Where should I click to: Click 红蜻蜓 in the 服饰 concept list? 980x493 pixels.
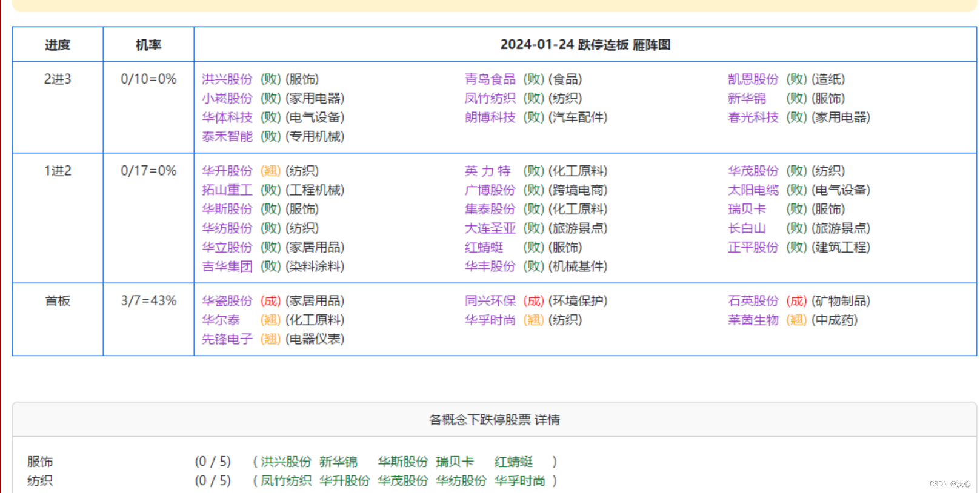514,462
